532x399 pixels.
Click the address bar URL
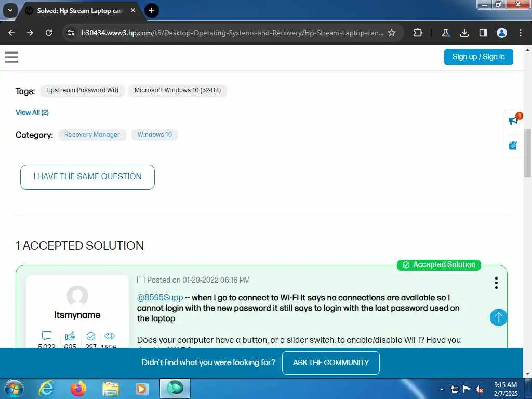coord(232,33)
